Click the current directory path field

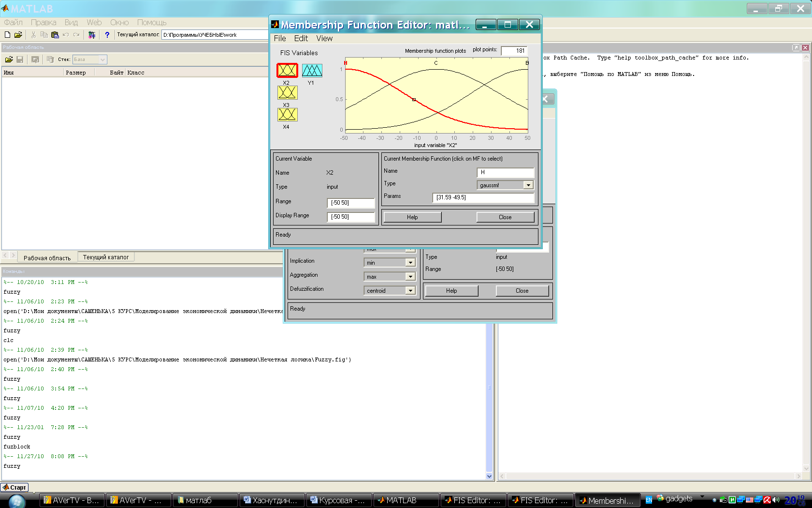(x=215, y=35)
